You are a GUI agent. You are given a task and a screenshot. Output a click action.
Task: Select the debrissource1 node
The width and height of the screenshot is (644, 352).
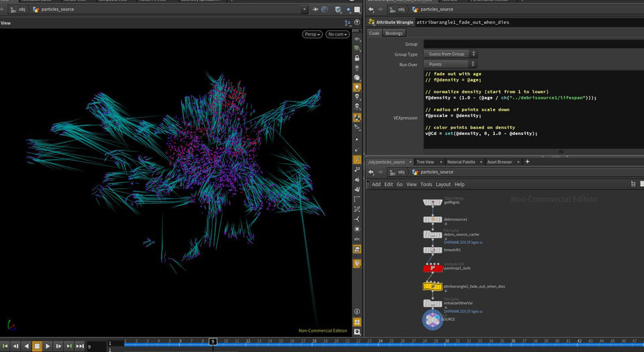(x=433, y=220)
